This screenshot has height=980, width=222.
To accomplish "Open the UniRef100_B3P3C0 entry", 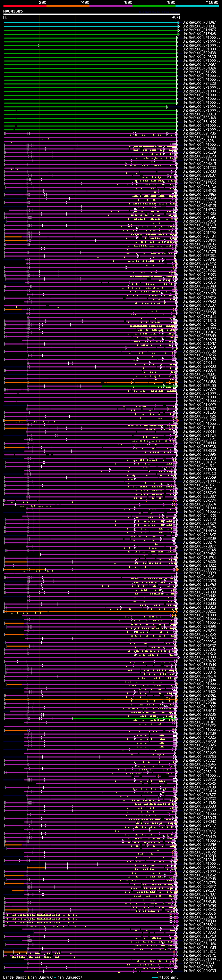I will 199,390.
